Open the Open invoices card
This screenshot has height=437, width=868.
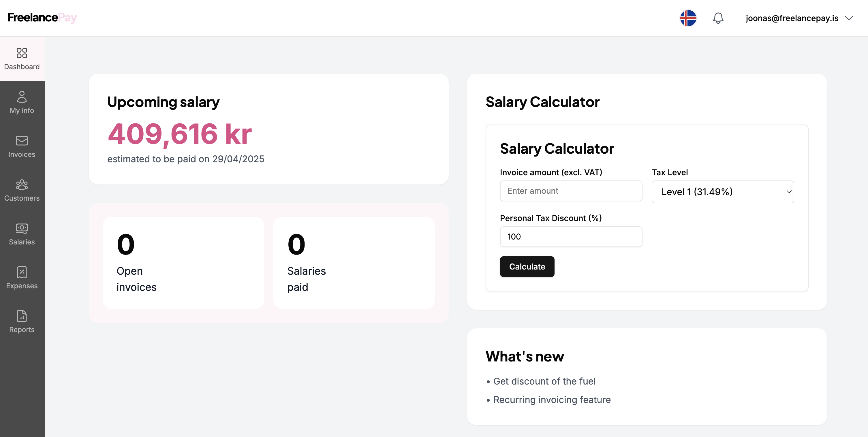pos(183,263)
